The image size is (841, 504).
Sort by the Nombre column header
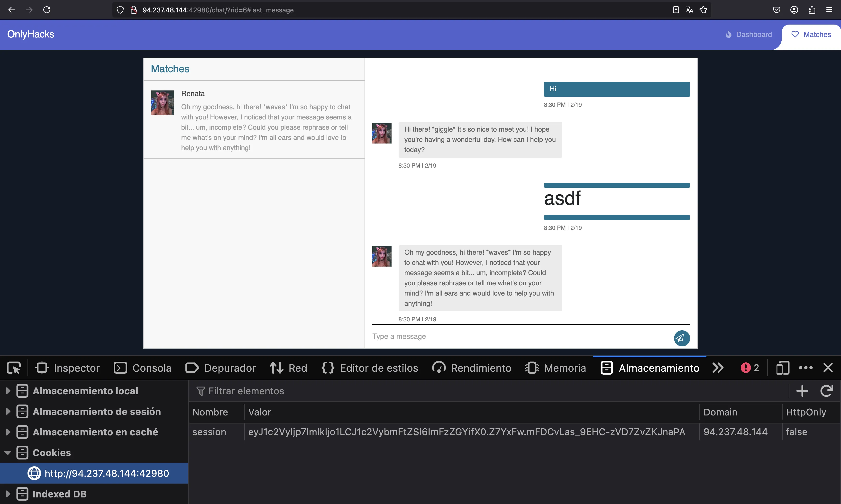(217, 412)
